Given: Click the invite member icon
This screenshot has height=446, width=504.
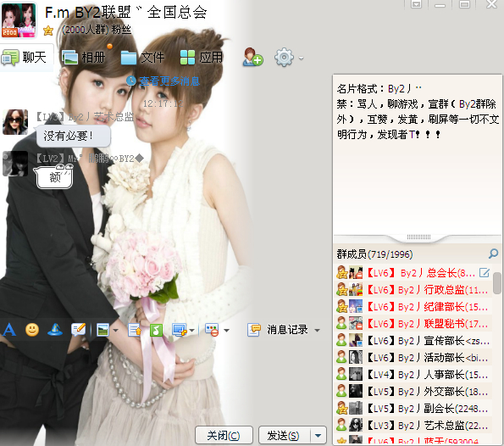Looking at the screenshot, I should [253, 57].
